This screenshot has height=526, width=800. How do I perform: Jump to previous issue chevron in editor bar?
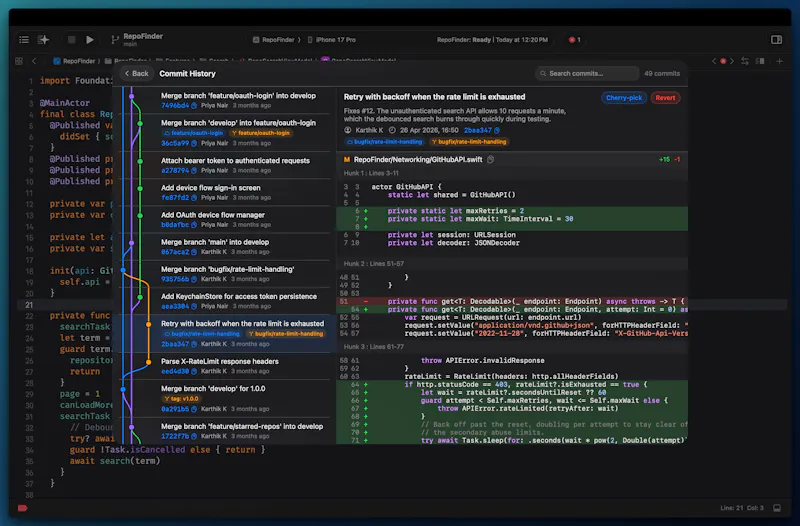(714, 61)
